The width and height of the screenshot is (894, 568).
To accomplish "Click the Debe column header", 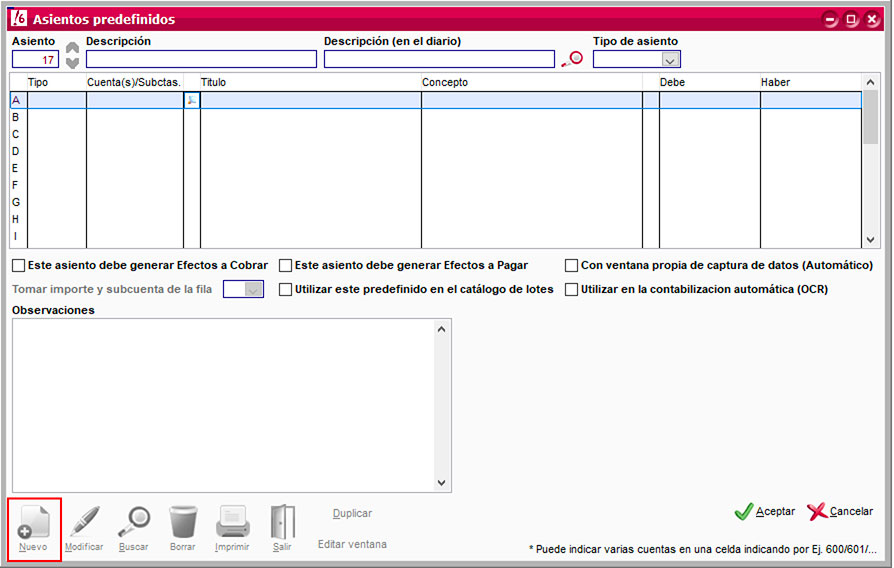I will [709, 82].
